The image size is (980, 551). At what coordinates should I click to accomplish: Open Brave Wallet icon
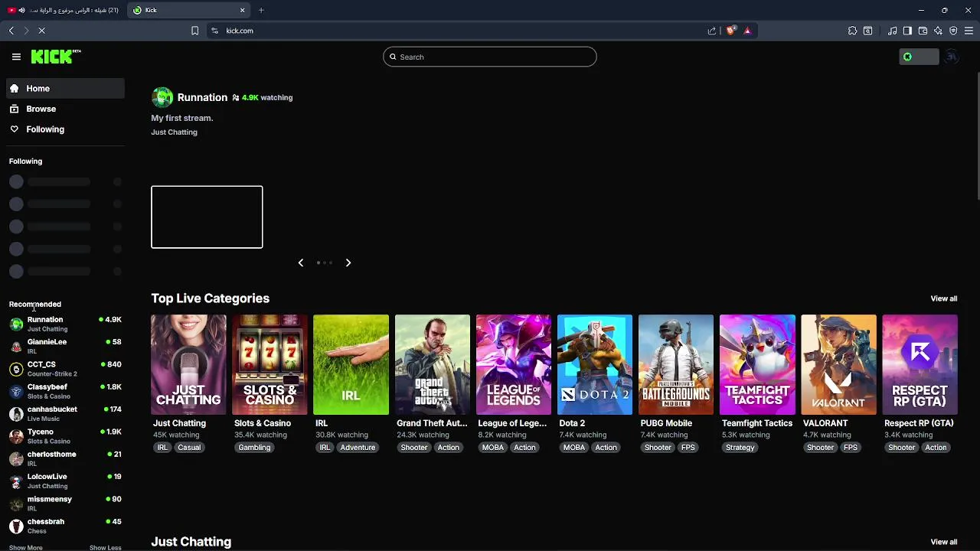(923, 31)
